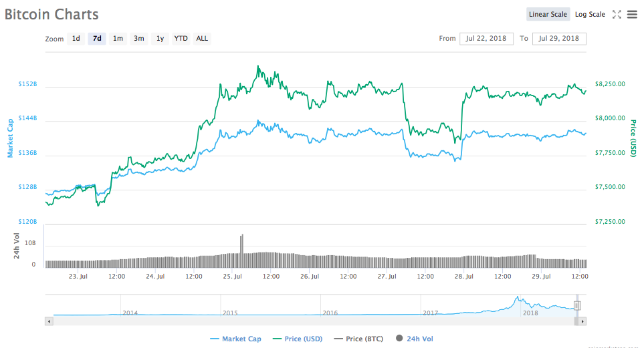Screen dimensions: 644x348
Task: Click the navigator horizontal scrollbar track
Action: 314,321
